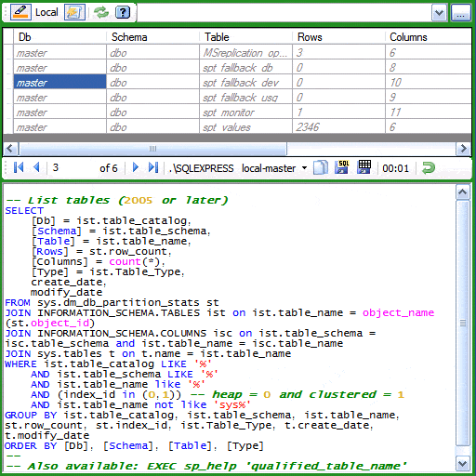The image size is (476, 476).
Task: Sort by the Columns column header
Action: [429, 37]
